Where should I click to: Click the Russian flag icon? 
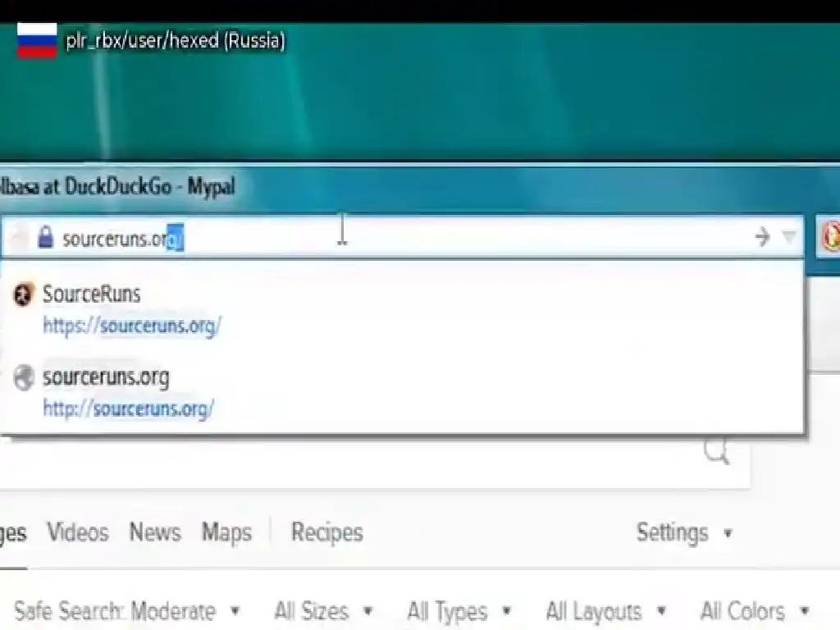point(36,40)
